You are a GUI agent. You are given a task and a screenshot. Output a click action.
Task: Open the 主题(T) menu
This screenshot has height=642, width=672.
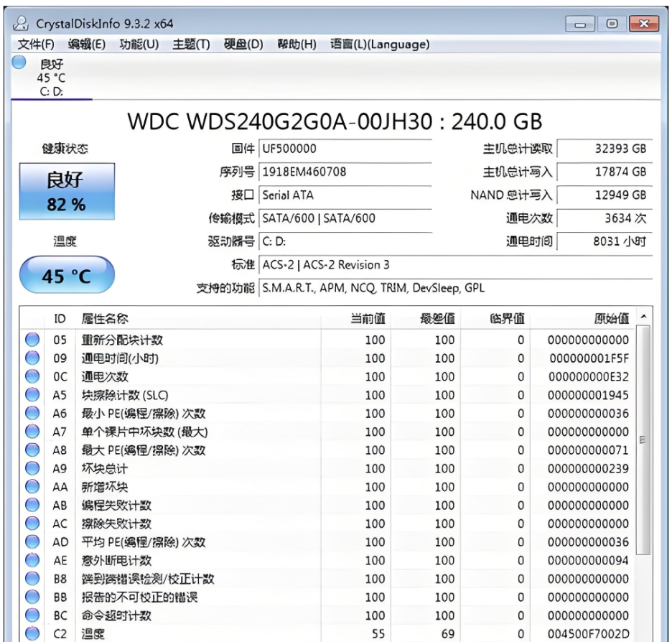191,45
